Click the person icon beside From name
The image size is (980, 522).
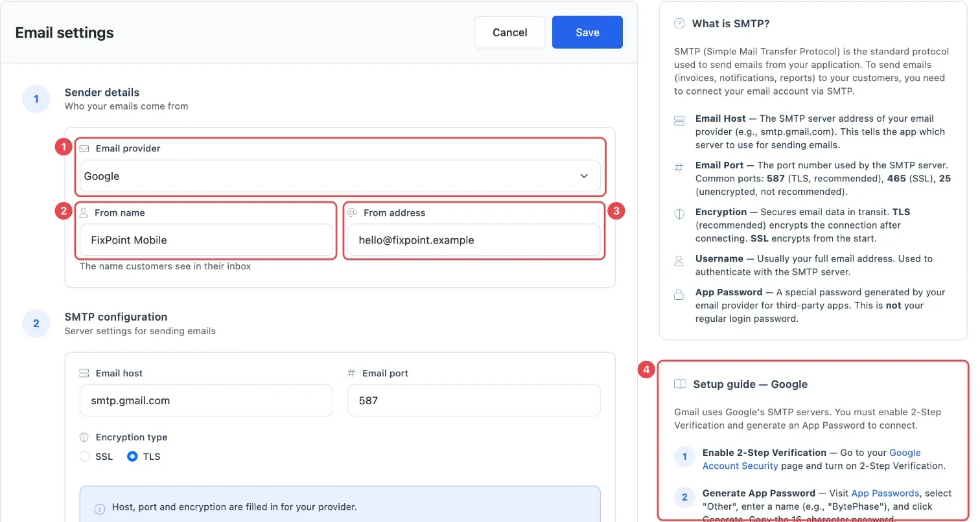point(84,212)
